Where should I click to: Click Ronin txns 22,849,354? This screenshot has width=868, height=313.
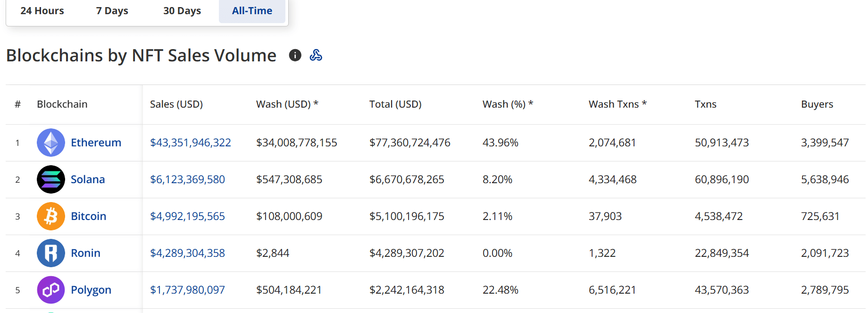[722, 253]
